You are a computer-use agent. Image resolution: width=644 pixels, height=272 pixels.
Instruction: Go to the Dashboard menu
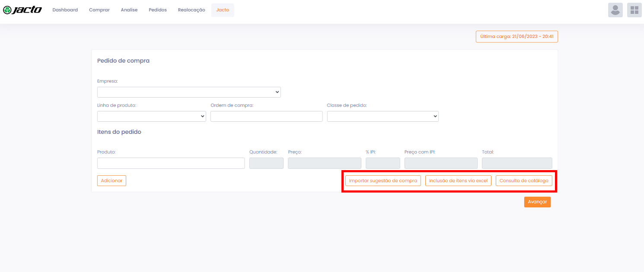[65, 10]
